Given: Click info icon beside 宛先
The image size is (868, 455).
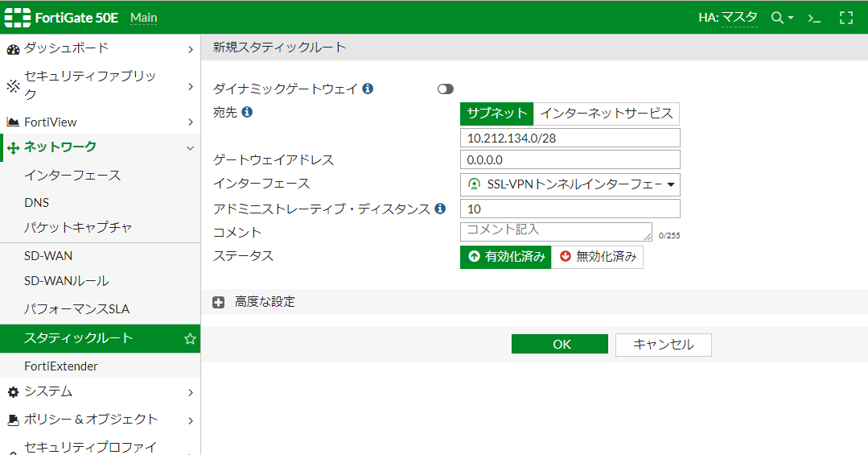Looking at the screenshot, I should [247, 112].
